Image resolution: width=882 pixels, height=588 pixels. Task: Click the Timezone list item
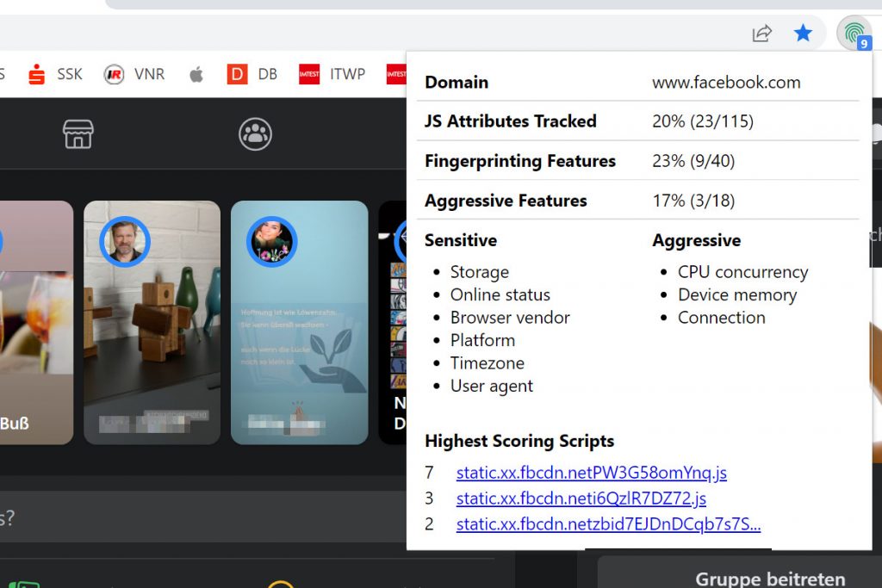pyautogui.click(x=488, y=363)
